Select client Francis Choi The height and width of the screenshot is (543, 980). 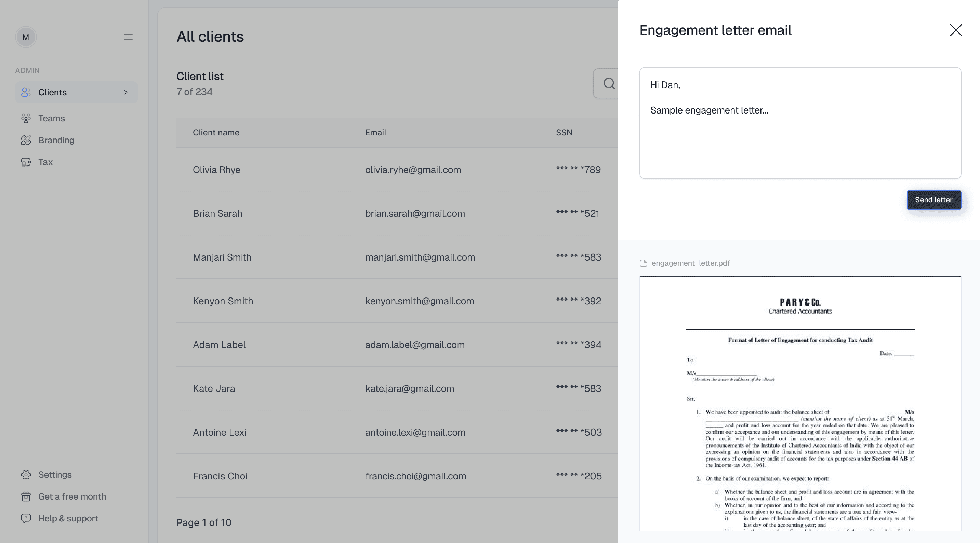220,476
